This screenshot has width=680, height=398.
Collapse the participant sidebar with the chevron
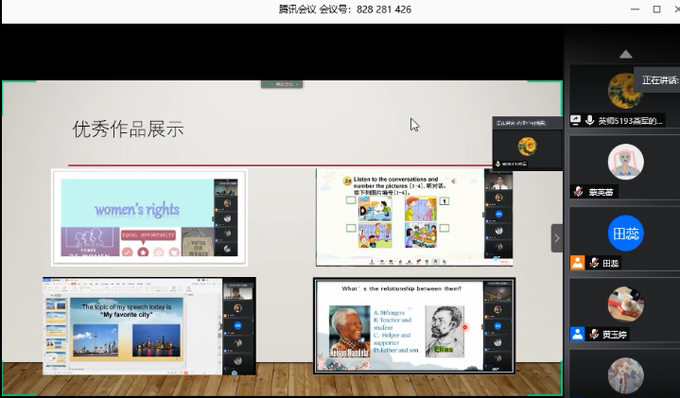557,238
